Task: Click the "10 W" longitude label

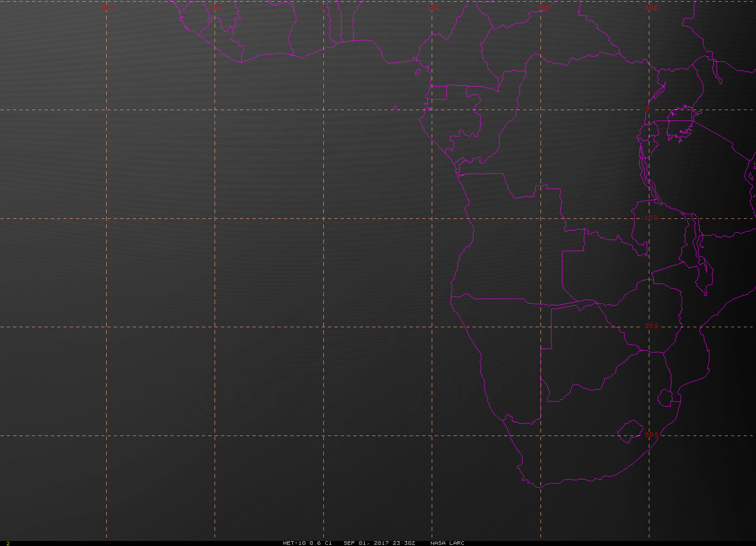Action: point(215,8)
